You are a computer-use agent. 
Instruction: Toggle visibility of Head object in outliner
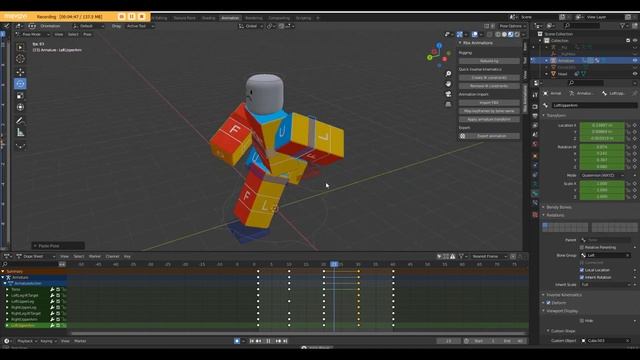(635, 74)
